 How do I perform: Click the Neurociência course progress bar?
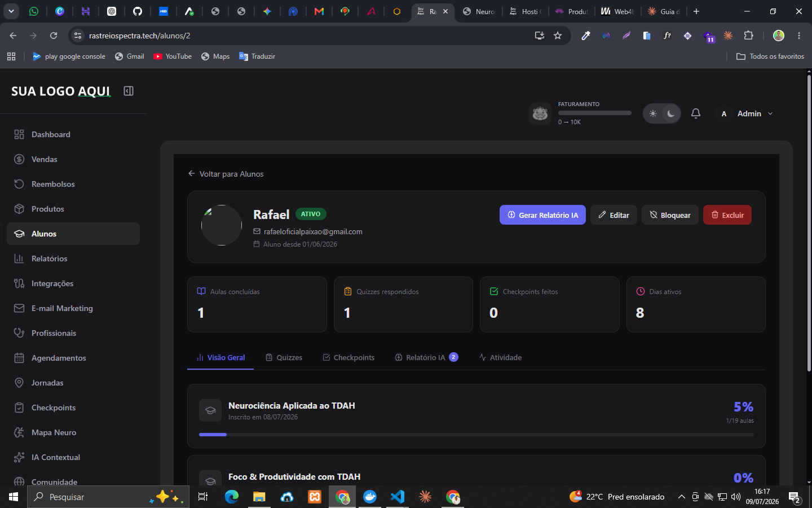476,435
